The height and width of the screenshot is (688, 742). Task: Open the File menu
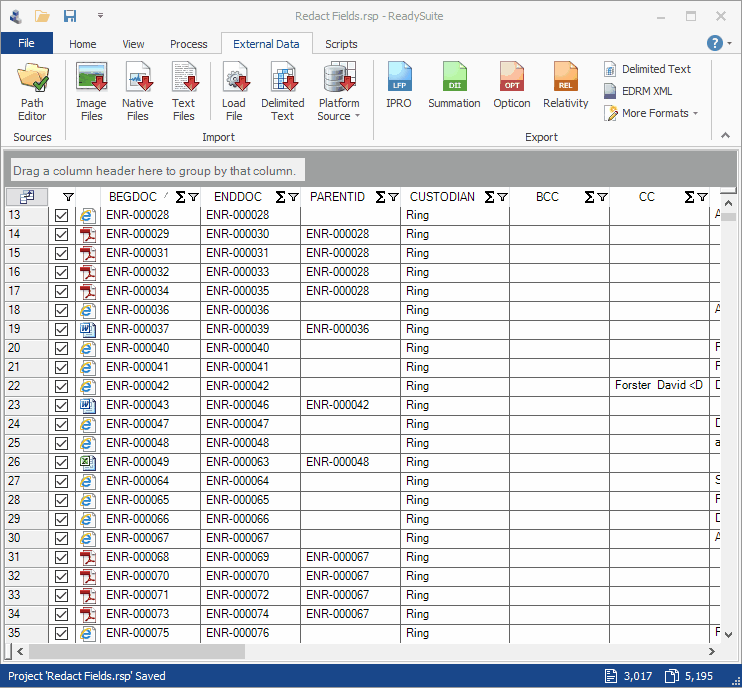[26, 43]
